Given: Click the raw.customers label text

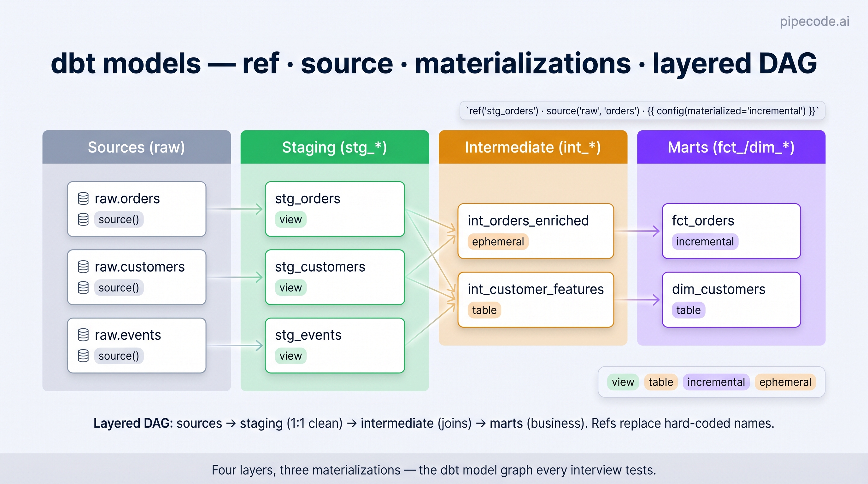Looking at the screenshot, I should point(139,267).
